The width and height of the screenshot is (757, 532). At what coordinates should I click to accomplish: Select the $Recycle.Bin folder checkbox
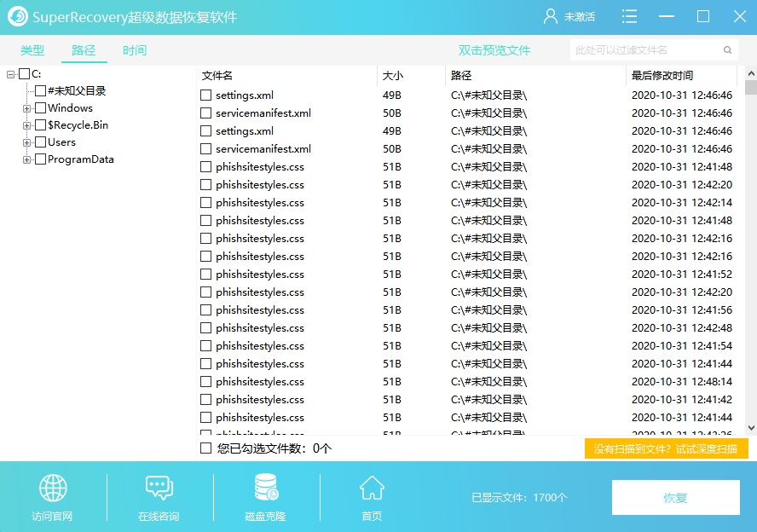click(41, 125)
